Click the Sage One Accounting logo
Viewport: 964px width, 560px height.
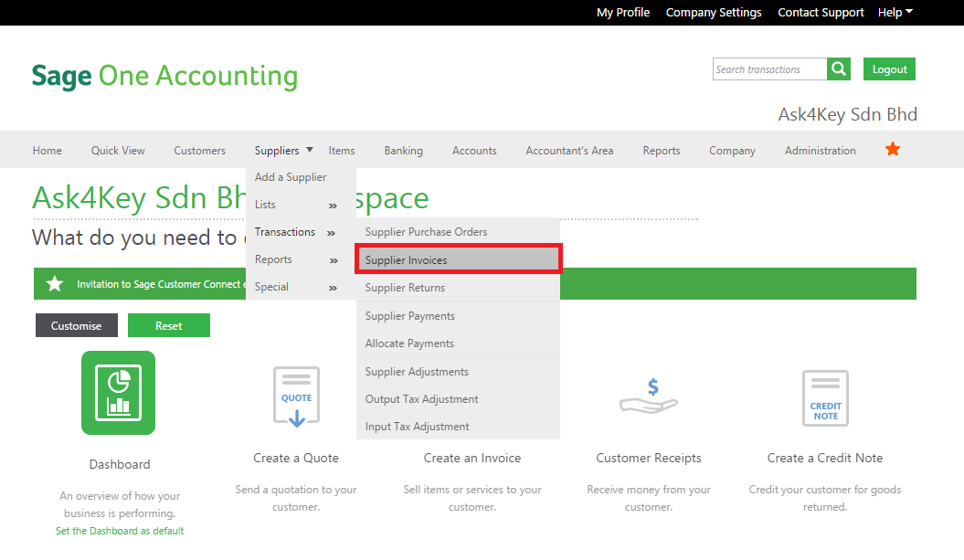pos(164,76)
